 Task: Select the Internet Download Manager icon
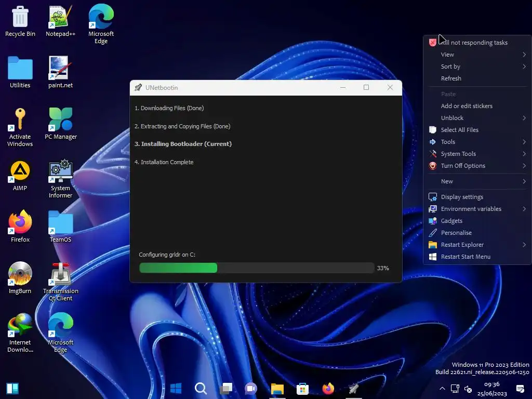20,333
